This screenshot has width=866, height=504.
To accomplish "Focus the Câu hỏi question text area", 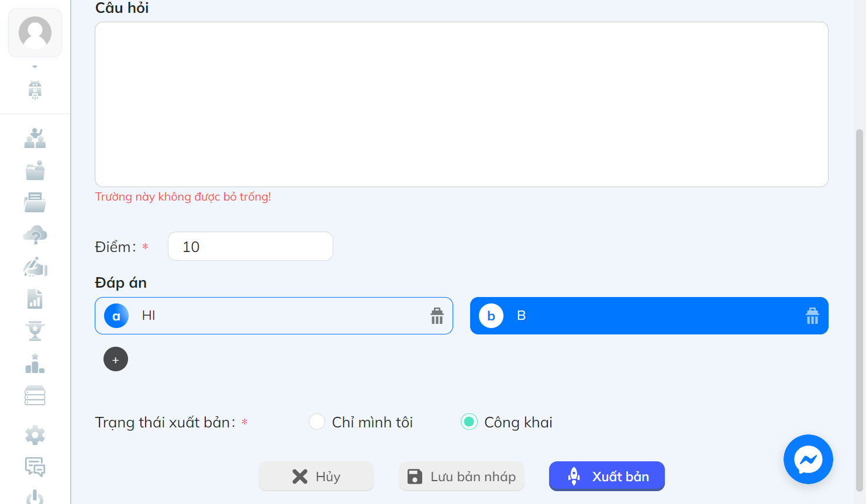I will tap(461, 105).
